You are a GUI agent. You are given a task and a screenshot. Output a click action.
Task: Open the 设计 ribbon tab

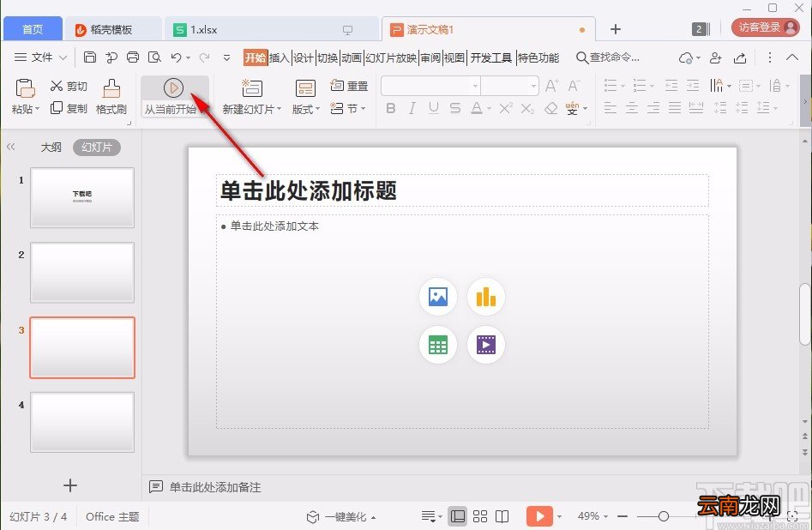(x=304, y=57)
